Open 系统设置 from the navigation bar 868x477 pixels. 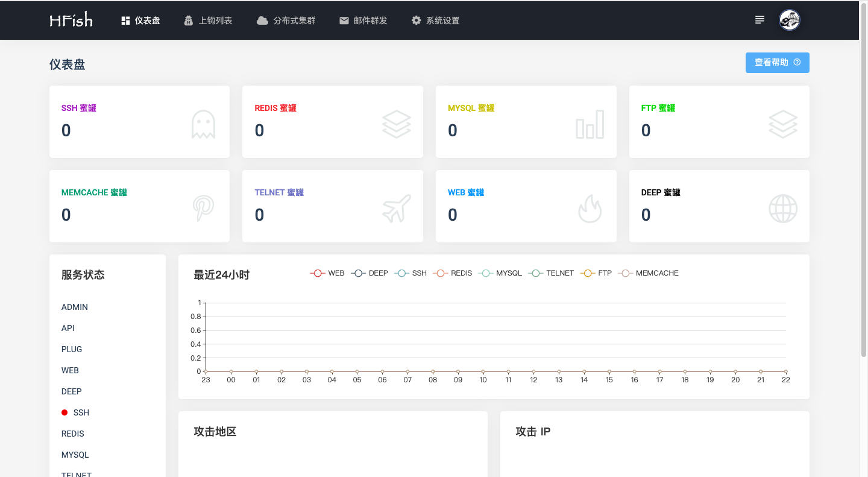click(435, 21)
